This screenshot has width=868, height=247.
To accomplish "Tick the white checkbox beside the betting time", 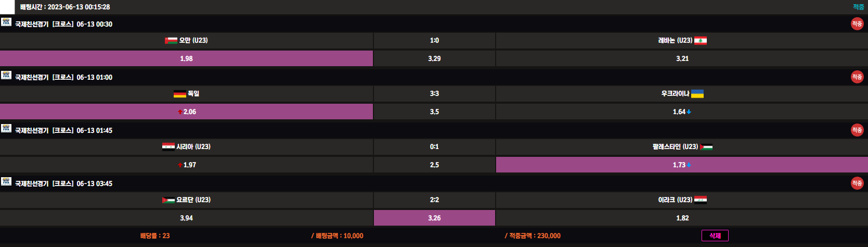I will (7, 7).
